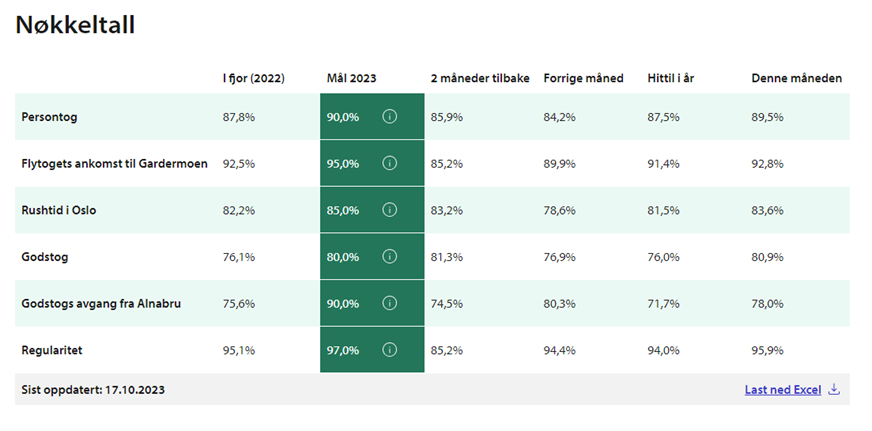Click info icon for Persontog target
This screenshot has width=872, height=431.
pos(390,117)
